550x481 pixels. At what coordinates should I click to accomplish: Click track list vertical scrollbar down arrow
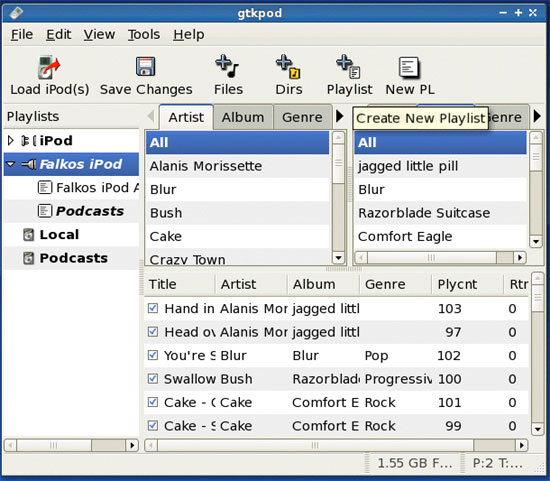click(x=537, y=429)
